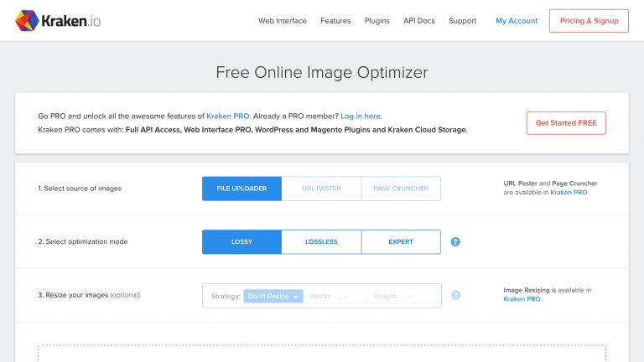The height and width of the screenshot is (362, 644).
Task: Select FILE UPLOADER source
Action: pyautogui.click(x=241, y=189)
